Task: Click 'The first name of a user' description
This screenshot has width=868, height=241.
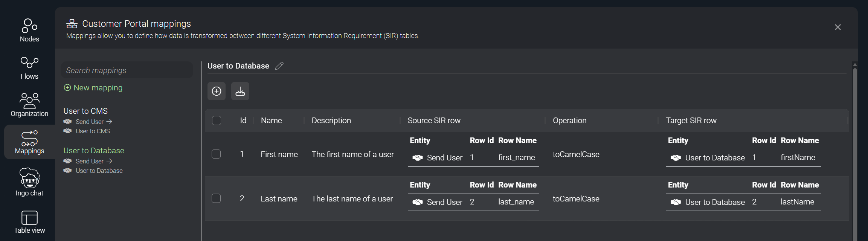Action: point(353,154)
